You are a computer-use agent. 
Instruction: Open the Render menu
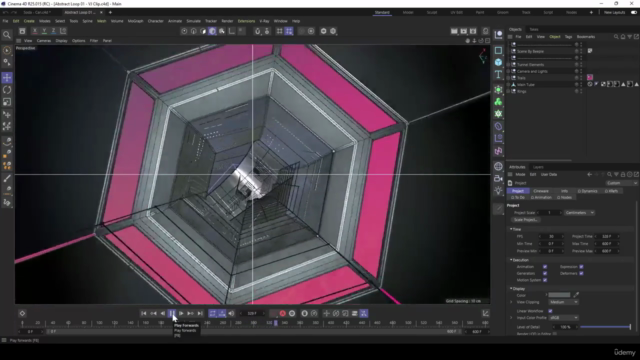[x=227, y=21]
